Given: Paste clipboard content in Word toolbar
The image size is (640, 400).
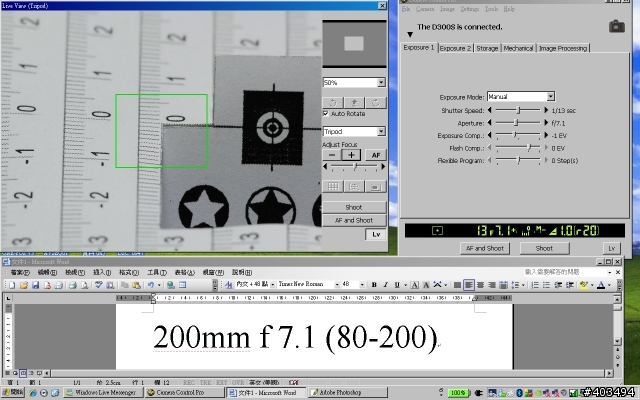Looking at the screenshot, I should 136,285.
